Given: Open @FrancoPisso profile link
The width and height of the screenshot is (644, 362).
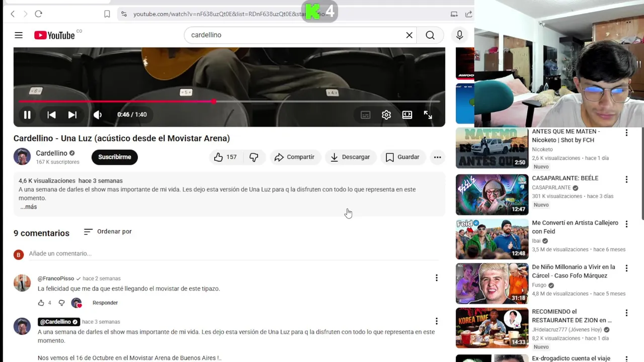Looking at the screenshot, I should pyautogui.click(x=56, y=279).
